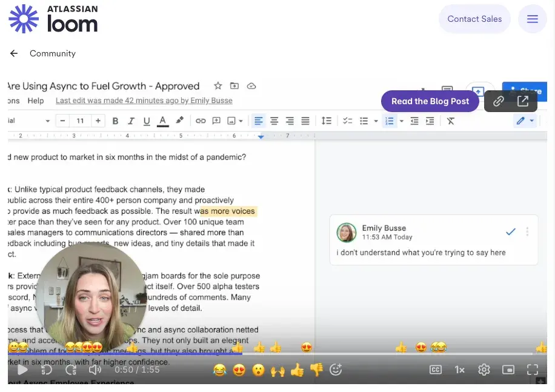The image size is (555, 392).
Task: Click the Read the Blog Post button
Action: [430, 101]
